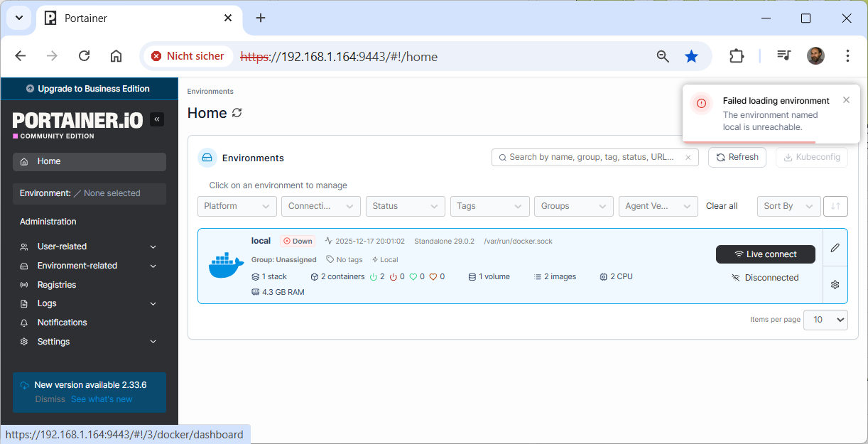Click the refresh icon beside Home heading
This screenshot has height=444, width=868.
pyautogui.click(x=237, y=113)
